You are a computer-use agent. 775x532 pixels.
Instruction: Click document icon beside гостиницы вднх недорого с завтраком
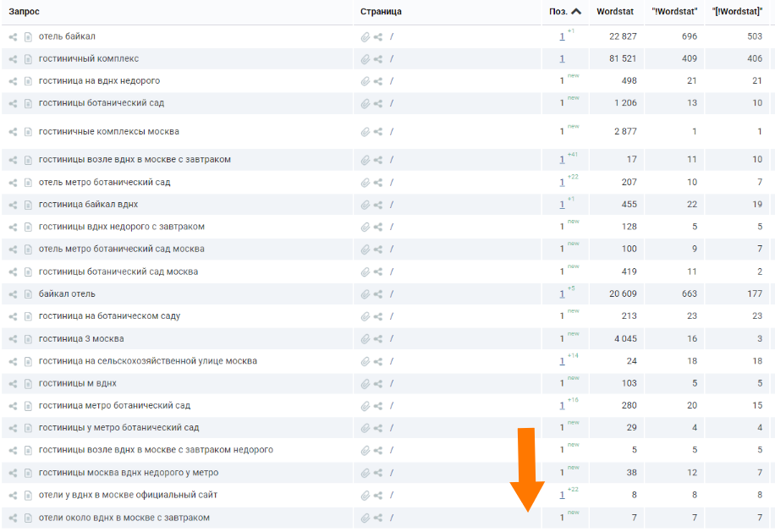point(28,227)
